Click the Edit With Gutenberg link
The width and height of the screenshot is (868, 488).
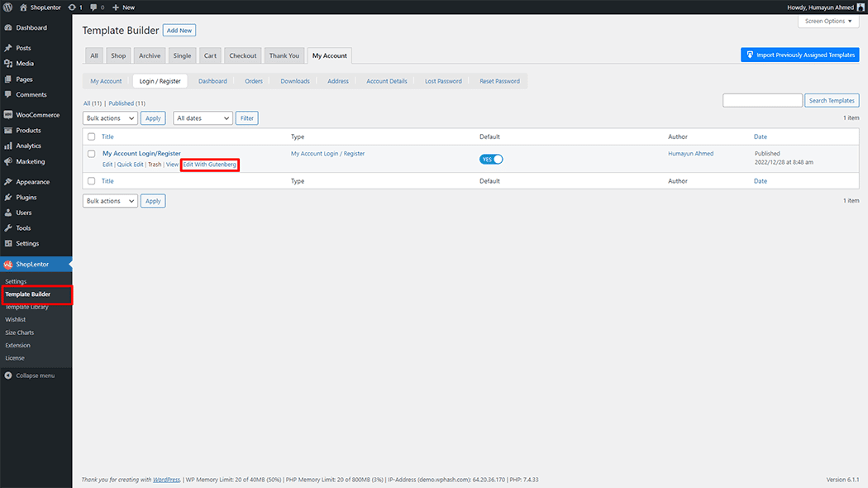coord(210,165)
